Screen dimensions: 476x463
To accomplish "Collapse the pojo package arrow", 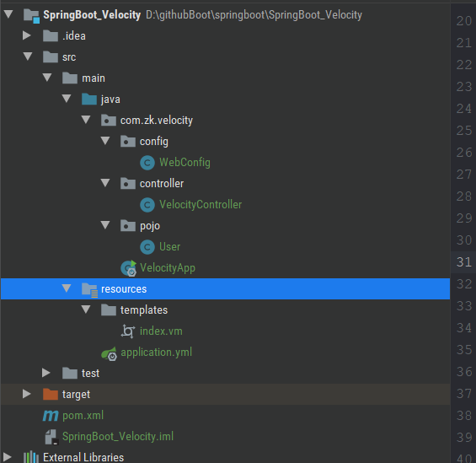I will point(105,225).
